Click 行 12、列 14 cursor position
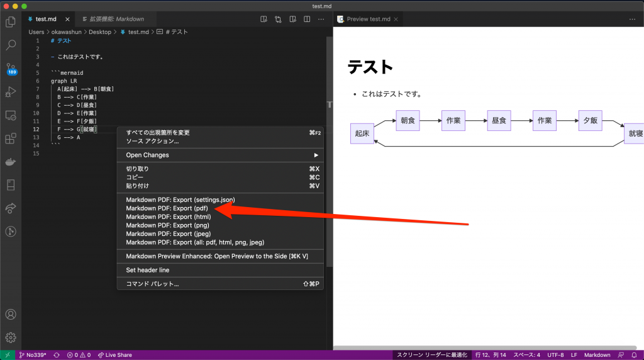The image size is (644, 360). click(x=491, y=355)
